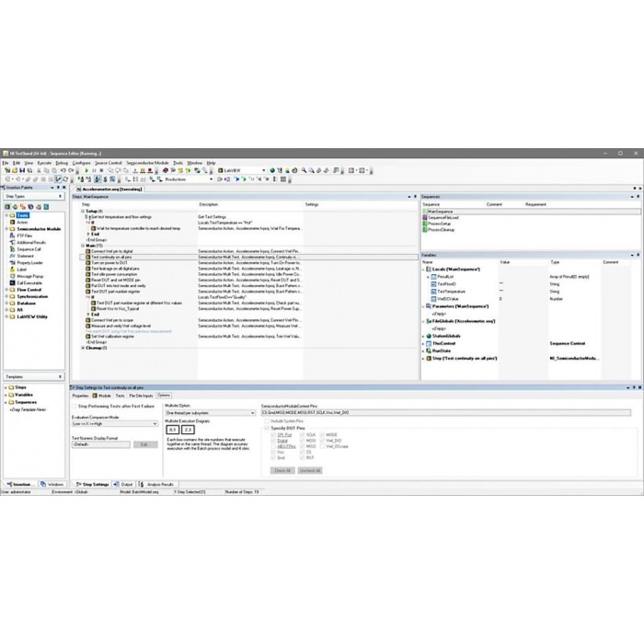Expand the Cleanup step group
644x644 pixels.
tap(83, 348)
